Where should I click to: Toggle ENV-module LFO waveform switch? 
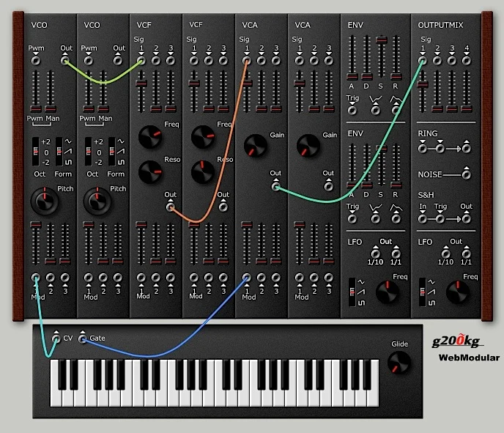point(352,292)
